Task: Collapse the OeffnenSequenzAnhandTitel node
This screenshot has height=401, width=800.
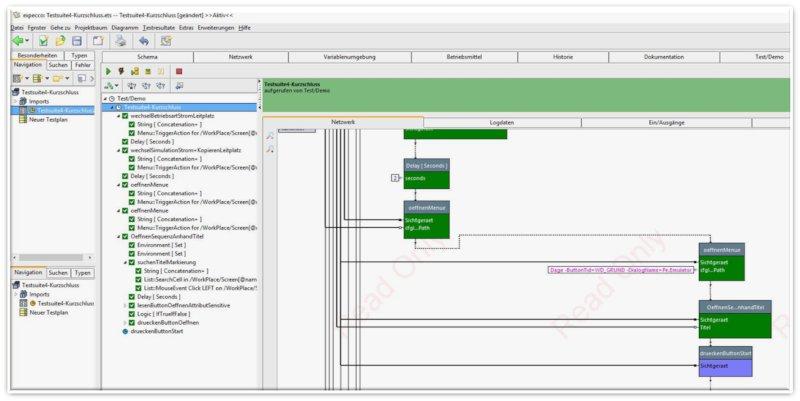Action: (x=119, y=237)
